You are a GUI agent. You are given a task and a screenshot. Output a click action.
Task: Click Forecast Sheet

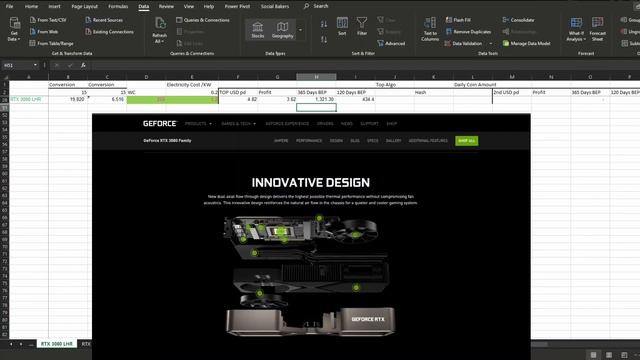598,29
